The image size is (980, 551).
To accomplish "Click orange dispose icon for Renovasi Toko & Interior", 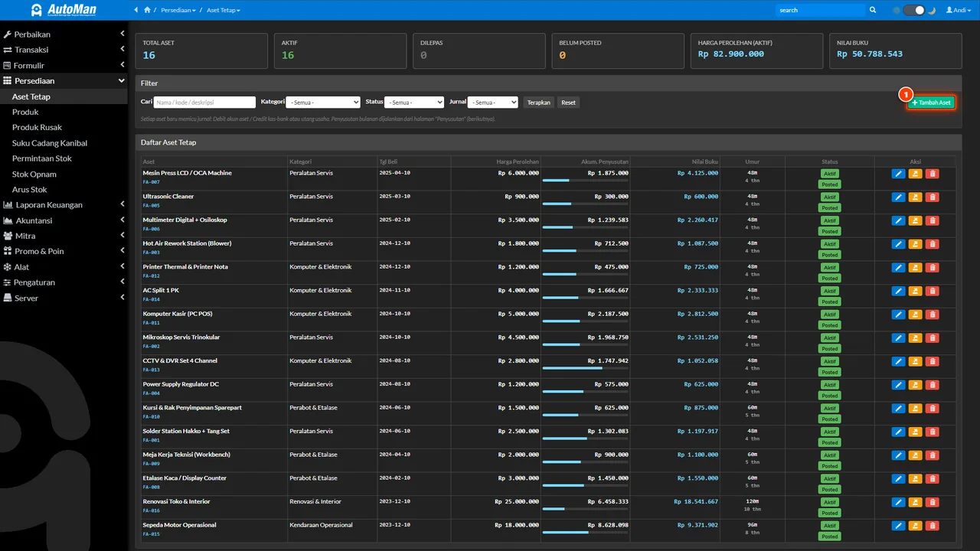I will click(916, 503).
